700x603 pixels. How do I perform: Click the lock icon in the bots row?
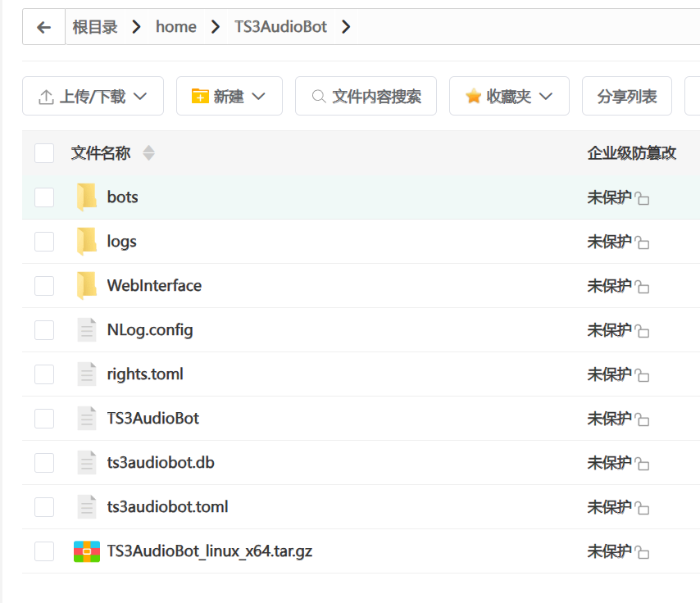[x=643, y=199]
